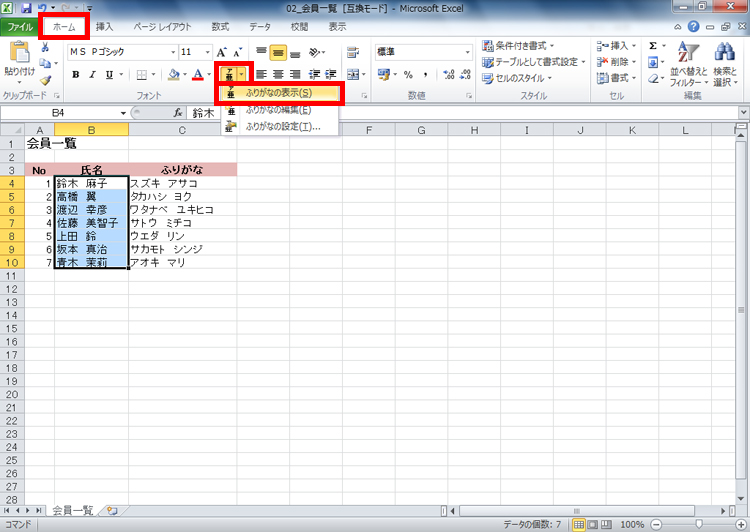
Task: Choose ふりがなの表示(S) menu item
Action: [279, 93]
